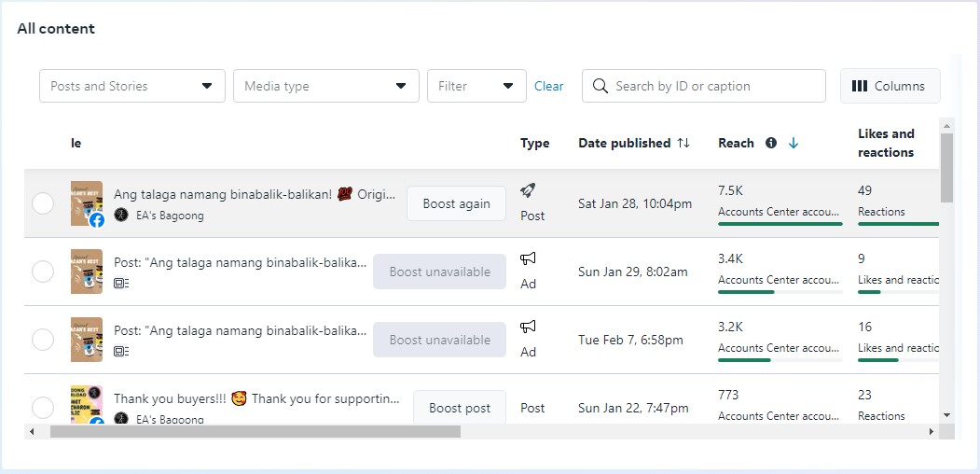Open thumbnail of the Sat Jan 28 post

[x=86, y=203]
